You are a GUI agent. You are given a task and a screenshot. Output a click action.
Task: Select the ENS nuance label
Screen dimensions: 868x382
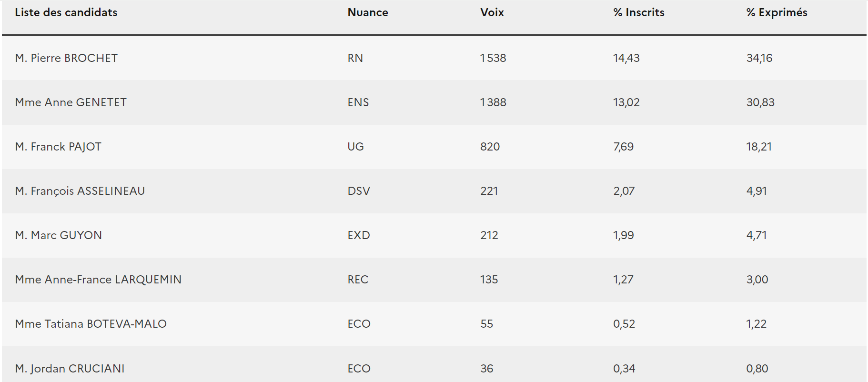coord(358,102)
